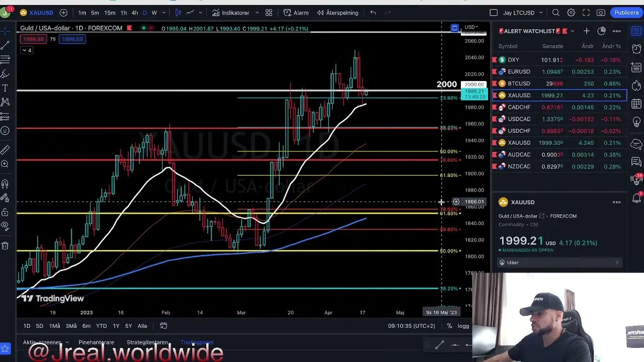Expand the timeframe interval dropdown
Viewport: 644px width, 362px height.
pyautogui.click(x=164, y=13)
